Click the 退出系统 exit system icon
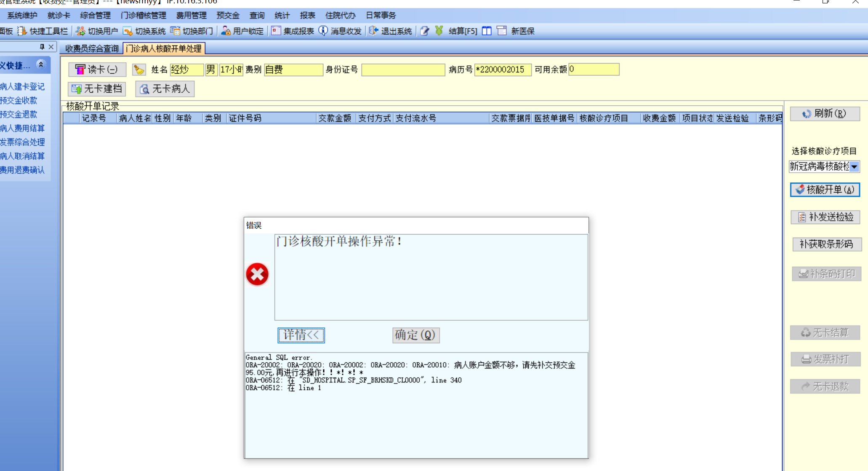Screen dimensions: 868x471 (373, 31)
